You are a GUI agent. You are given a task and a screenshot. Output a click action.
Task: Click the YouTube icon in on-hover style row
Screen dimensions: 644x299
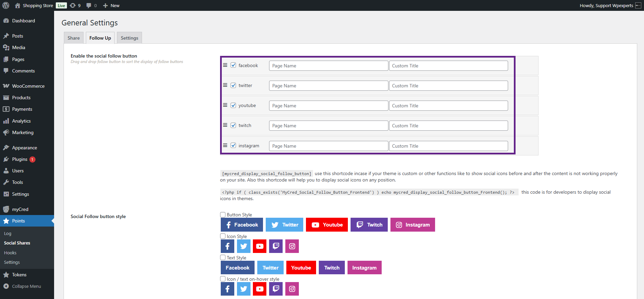click(260, 289)
